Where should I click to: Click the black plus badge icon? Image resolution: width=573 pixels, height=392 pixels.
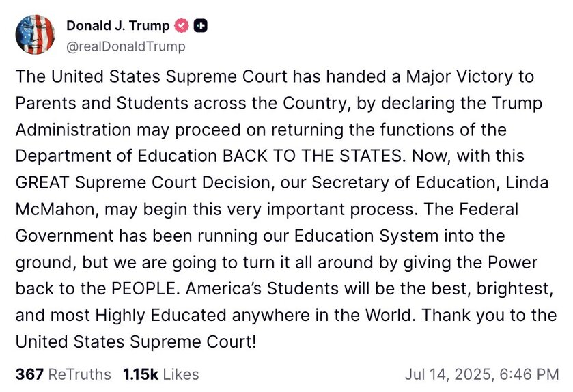pyautogui.click(x=200, y=26)
